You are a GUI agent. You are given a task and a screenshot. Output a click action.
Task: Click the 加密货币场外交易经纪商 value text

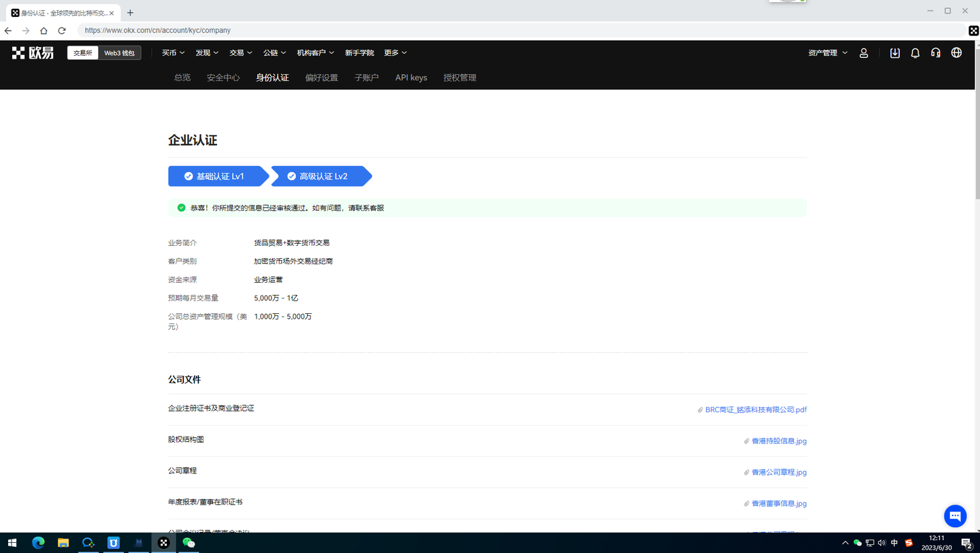pyautogui.click(x=293, y=262)
